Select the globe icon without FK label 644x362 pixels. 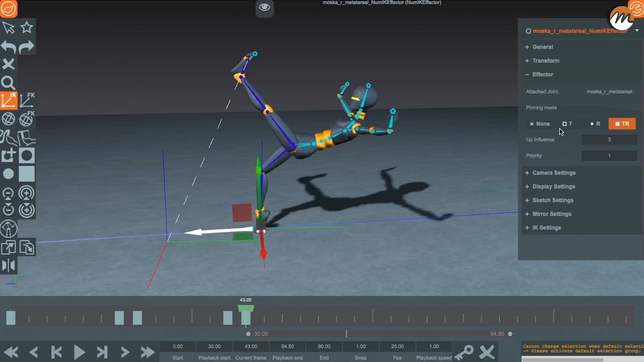tap(9, 119)
